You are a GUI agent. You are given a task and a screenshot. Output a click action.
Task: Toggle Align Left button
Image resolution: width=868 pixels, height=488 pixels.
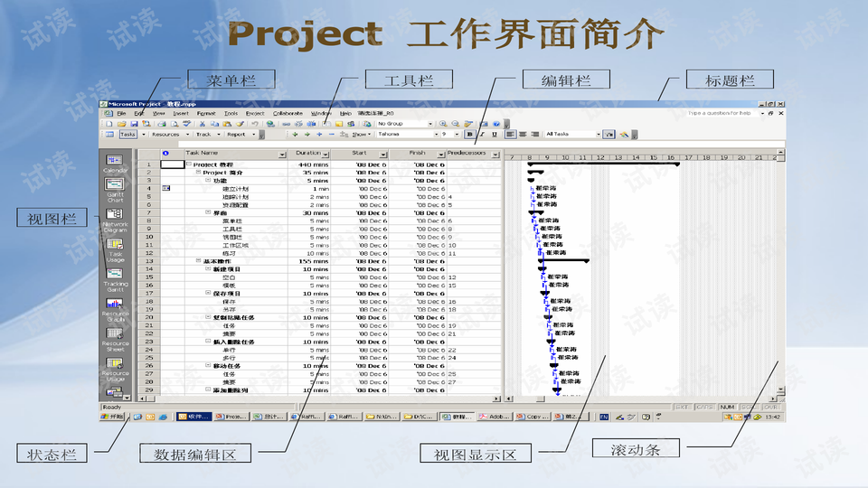point(510,135)
